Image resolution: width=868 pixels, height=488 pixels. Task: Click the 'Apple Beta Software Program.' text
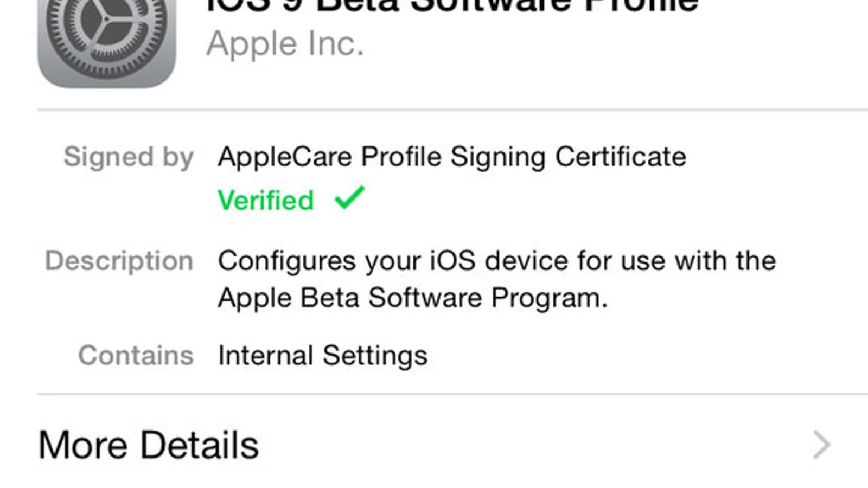tap(412, 298)
